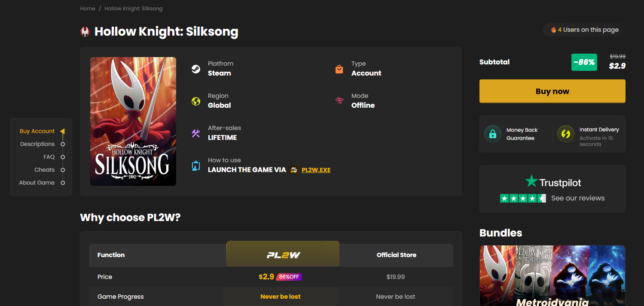Open the FAQ section from sidebar
The width and height of the screenshot is (644, 306).
pyautogui.click(x=49, y=157)
